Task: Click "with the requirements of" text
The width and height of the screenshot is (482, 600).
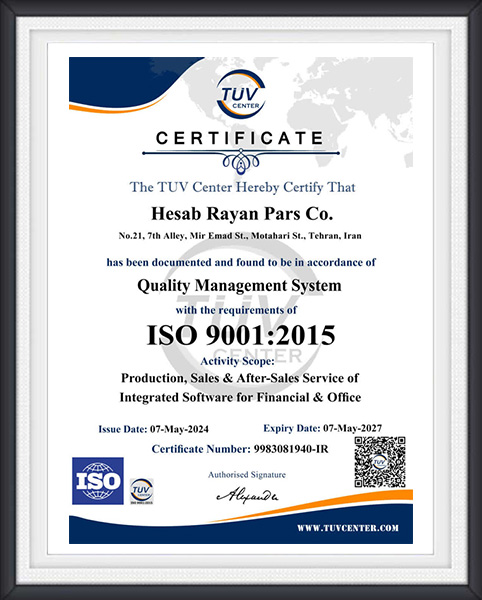Action: tap(236, 310)
